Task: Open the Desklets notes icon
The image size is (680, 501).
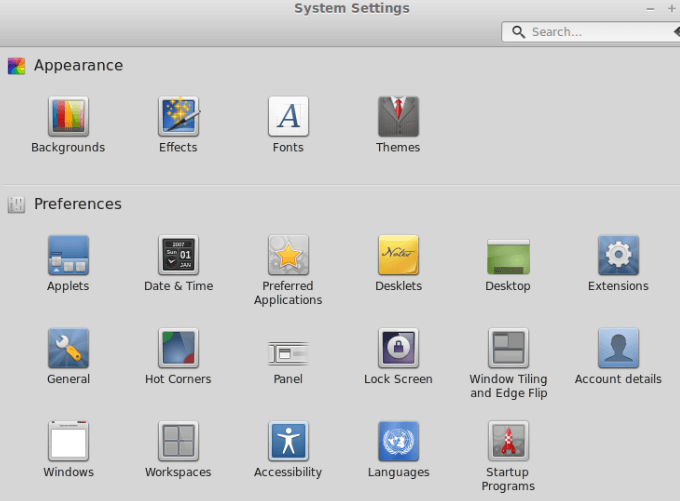Action: click(x=398, y=255)
